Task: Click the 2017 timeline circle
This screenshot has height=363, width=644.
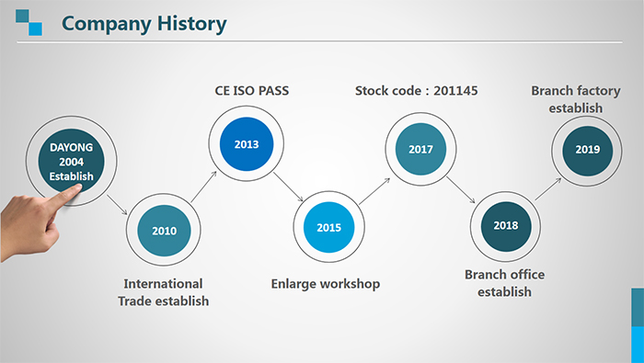Action: pyautogui.click(x=420, y=149)
